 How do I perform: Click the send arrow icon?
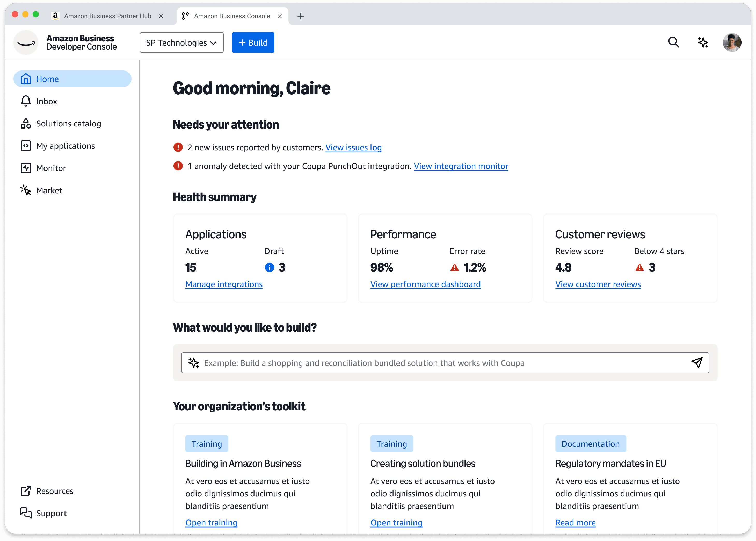click(697, 363)
